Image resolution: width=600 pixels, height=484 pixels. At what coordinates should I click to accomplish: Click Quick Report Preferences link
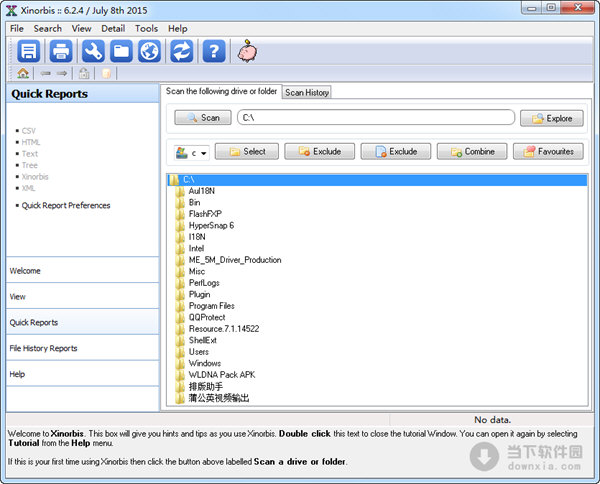(x=66, y=205)
